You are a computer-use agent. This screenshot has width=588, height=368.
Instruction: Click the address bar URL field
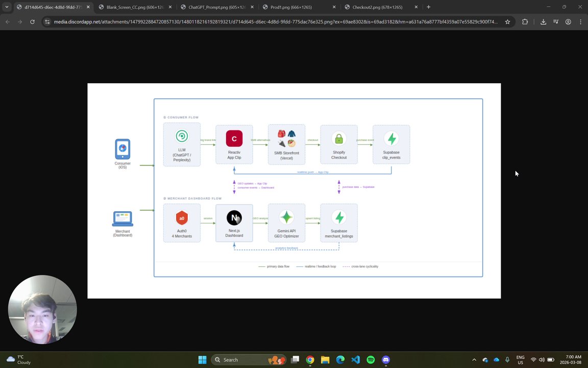pyautogui.click(x=276, y=22)
